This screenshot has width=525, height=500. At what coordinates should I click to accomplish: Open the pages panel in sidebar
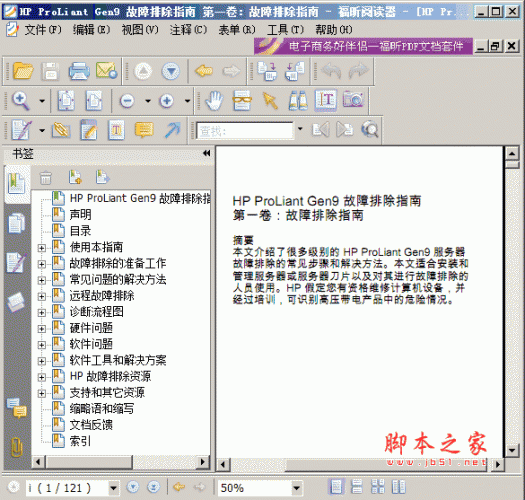pyautogui.click(x=16, y=223)
